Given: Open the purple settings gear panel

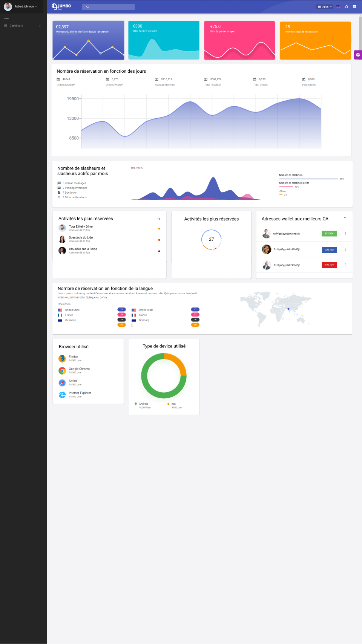Looking at the screenshot, I should coord(357,55).
